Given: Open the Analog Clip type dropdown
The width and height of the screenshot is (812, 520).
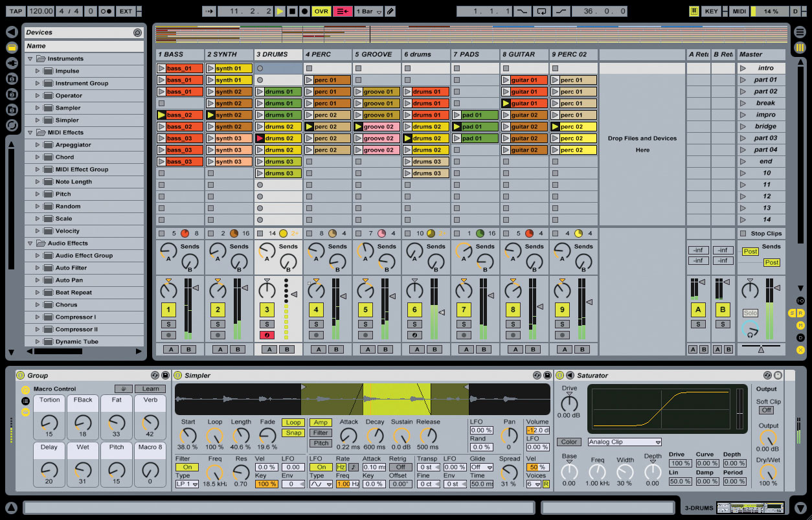Looking at the screenshot, I should point(624,442).
